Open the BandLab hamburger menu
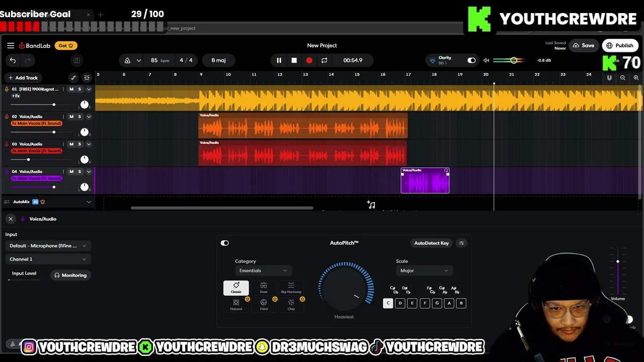The width and height of the screenshot is (644, 362). coord(11,45)
